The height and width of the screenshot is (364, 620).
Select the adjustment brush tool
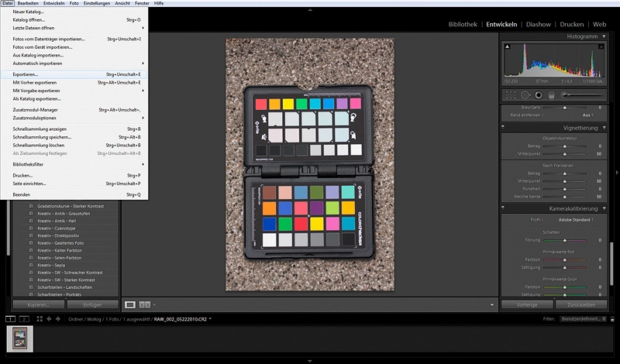pyautogui.click(x=564, y=94)
